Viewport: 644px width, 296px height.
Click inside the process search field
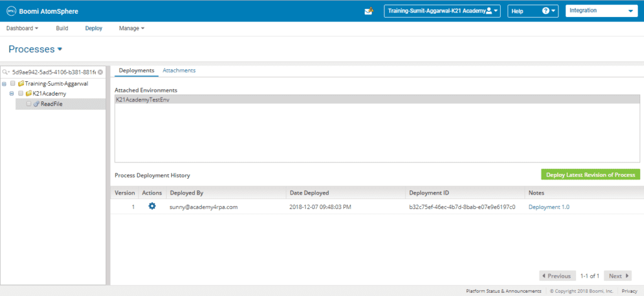point(53,72)
